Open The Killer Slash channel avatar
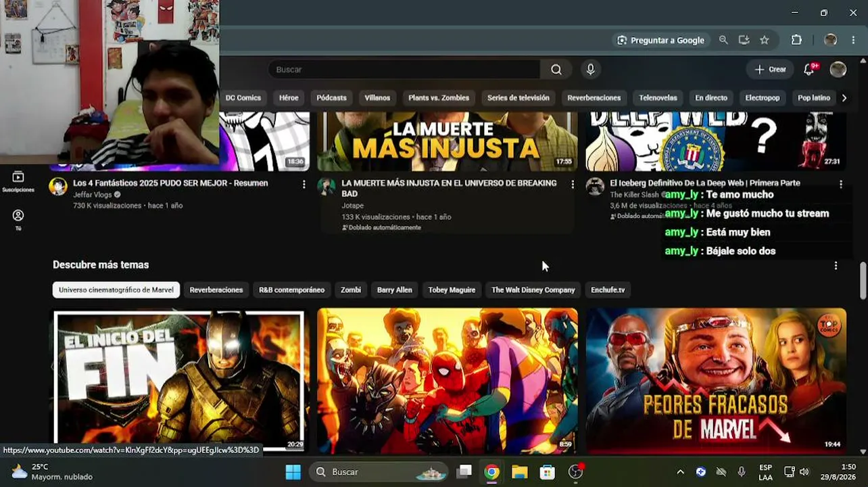This screenshot has height=487, width=868. tap(595, 187)
